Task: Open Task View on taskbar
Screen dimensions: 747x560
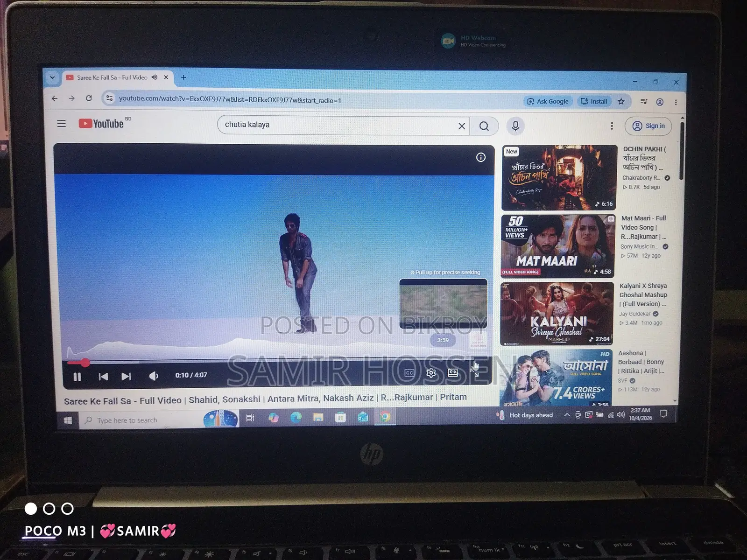Action: 250,418
